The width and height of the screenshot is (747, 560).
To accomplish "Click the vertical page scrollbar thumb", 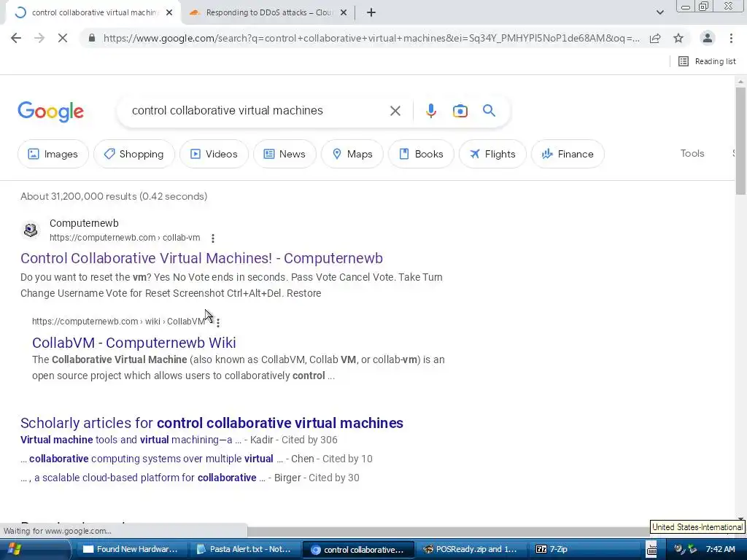I will [x=740, y=141].
